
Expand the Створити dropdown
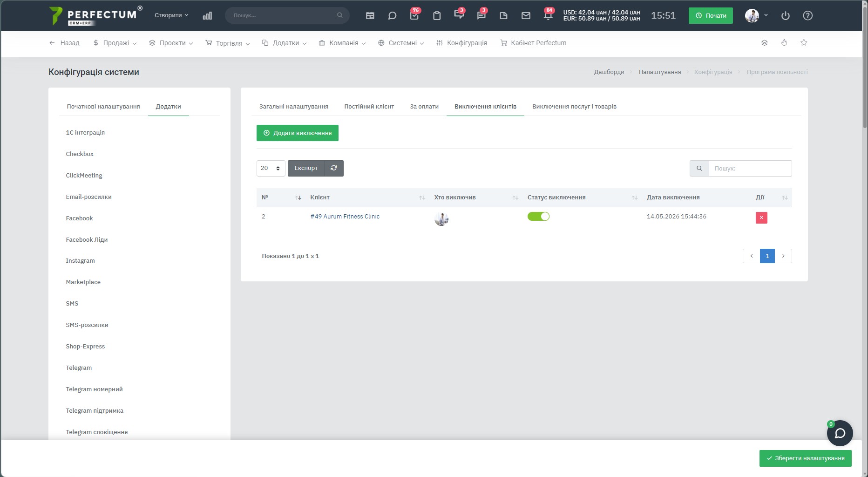click(171, 15)
